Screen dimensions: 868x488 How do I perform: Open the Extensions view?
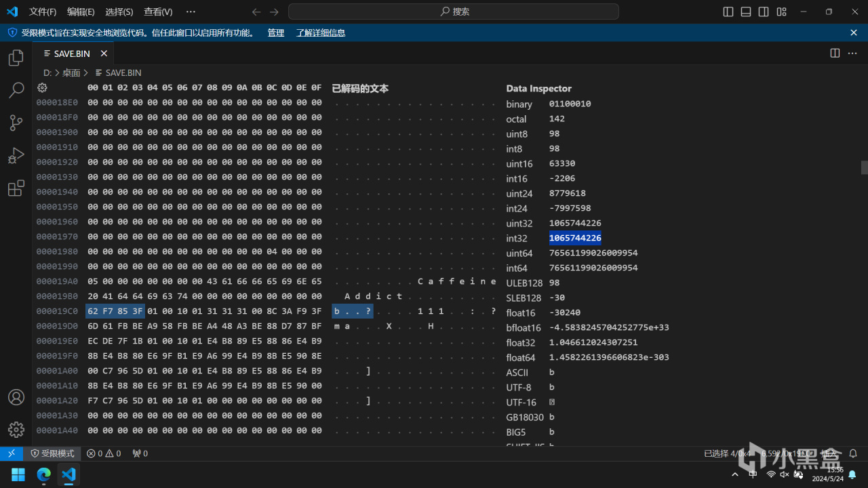(16, 188)
